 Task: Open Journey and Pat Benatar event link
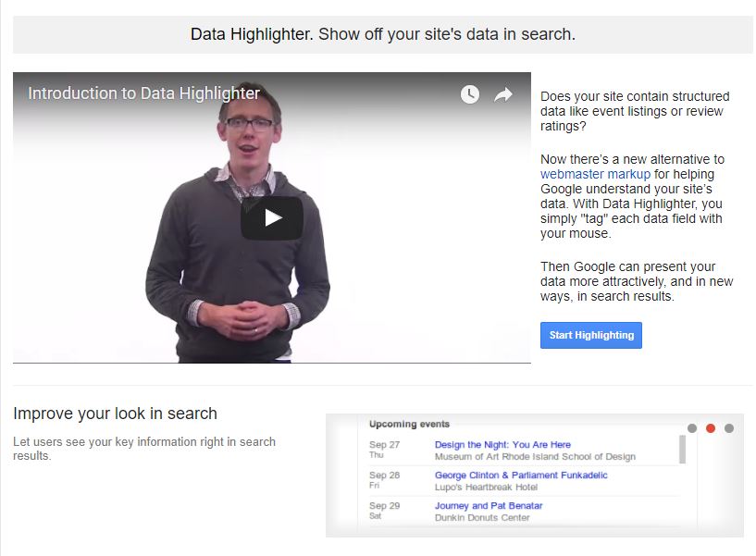coord(489,505)
